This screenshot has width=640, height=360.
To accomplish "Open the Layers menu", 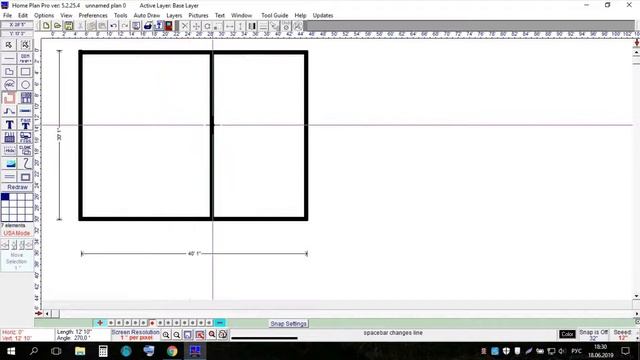I will (174, 15).
